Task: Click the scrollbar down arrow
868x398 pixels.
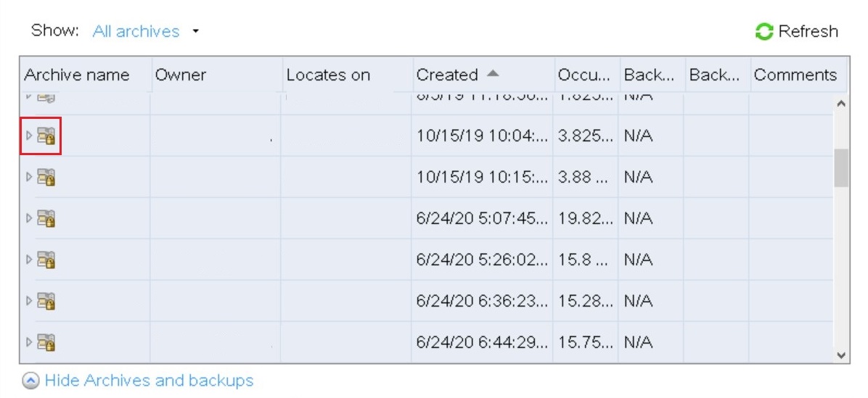Action: click(841, 355)
